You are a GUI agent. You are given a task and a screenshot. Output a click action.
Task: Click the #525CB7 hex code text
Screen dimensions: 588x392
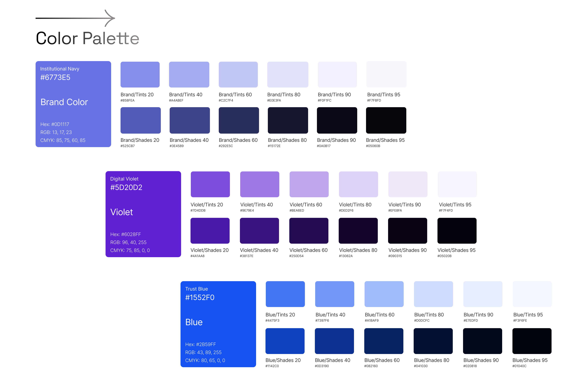[127, 146]
